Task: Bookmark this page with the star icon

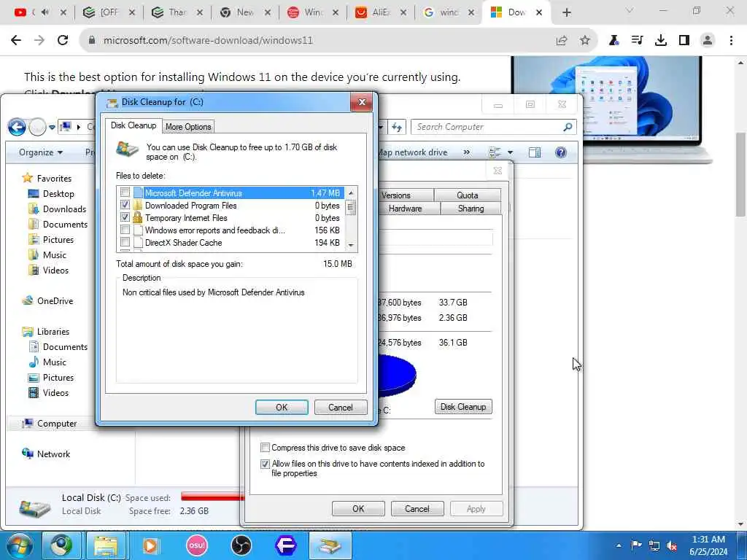Action: 585,41
